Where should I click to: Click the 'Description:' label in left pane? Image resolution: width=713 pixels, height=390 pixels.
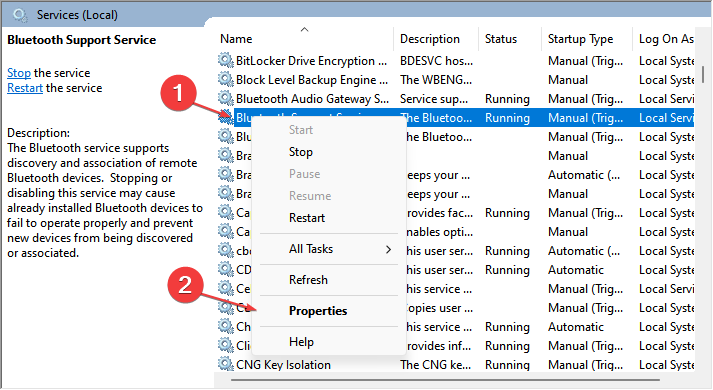point(38,133)
